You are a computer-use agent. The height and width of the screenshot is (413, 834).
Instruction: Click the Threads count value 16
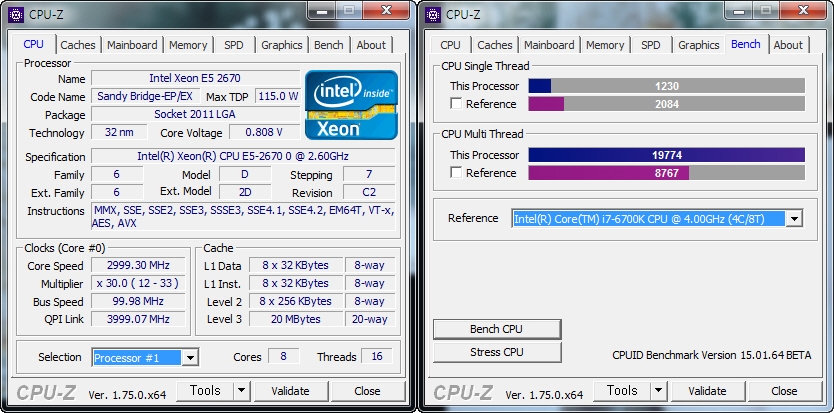[377, 356]
